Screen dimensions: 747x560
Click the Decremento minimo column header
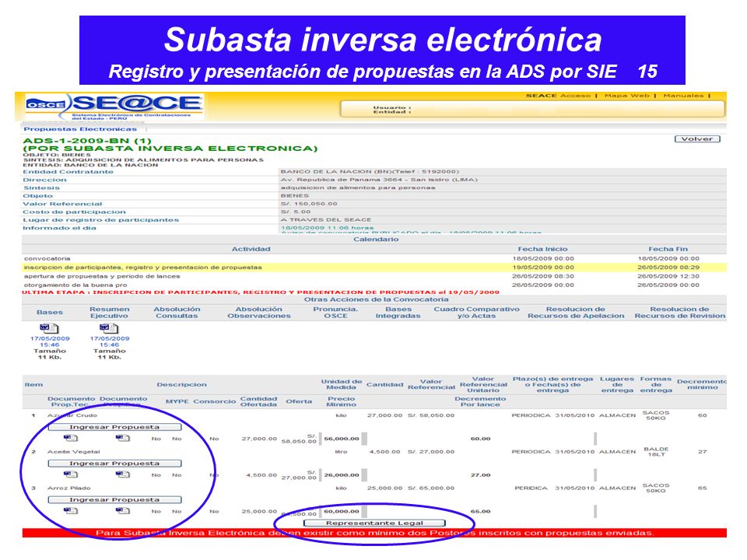pos(702,385)
